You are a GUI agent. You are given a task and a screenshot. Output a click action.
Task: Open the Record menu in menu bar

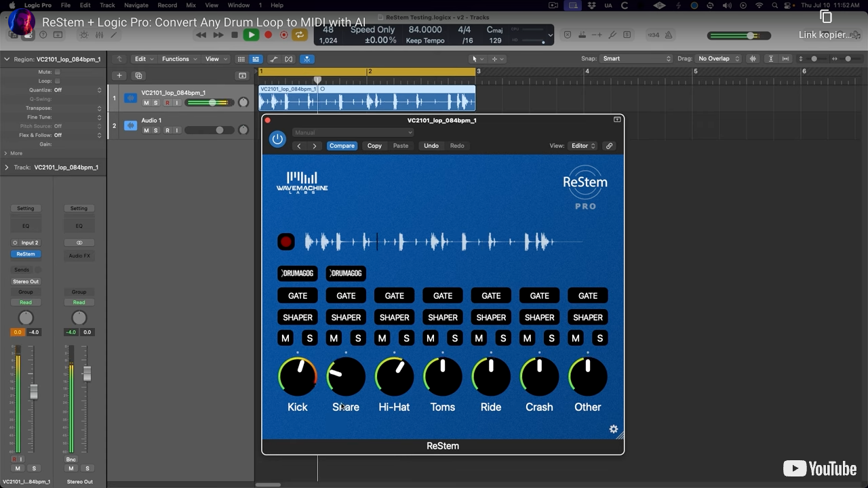[x=167, y=5]
